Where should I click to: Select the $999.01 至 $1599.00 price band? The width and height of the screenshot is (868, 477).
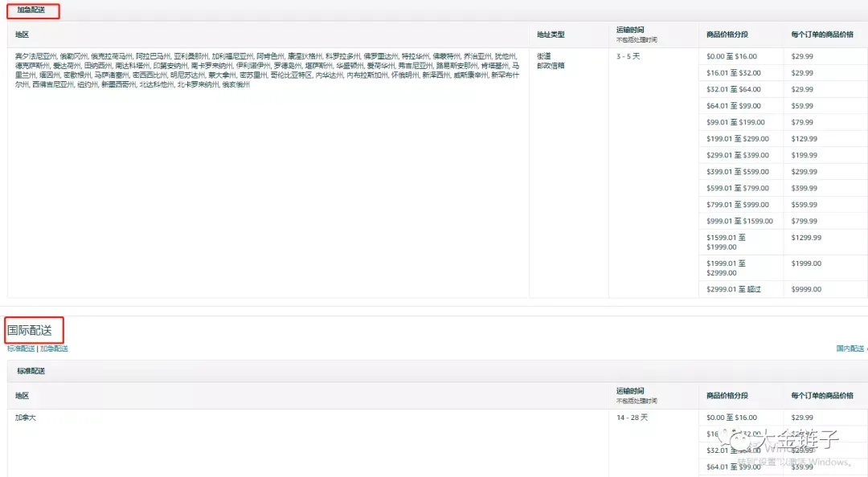click(x=739, y=221)
